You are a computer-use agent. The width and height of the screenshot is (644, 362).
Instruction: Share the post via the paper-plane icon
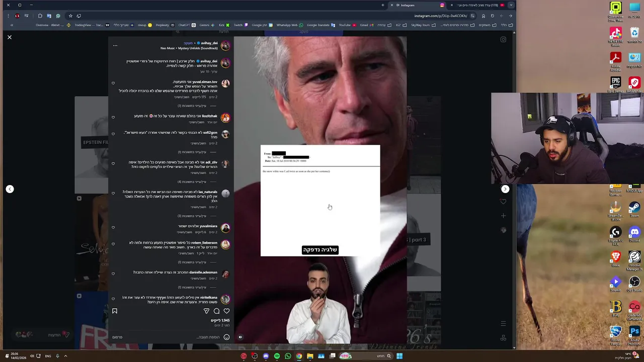tap(206, 311)
